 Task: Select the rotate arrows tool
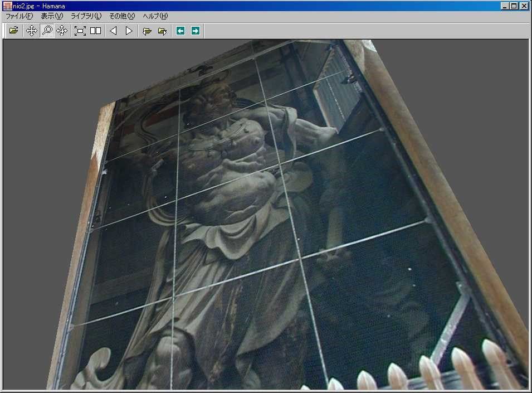[62, 31]
